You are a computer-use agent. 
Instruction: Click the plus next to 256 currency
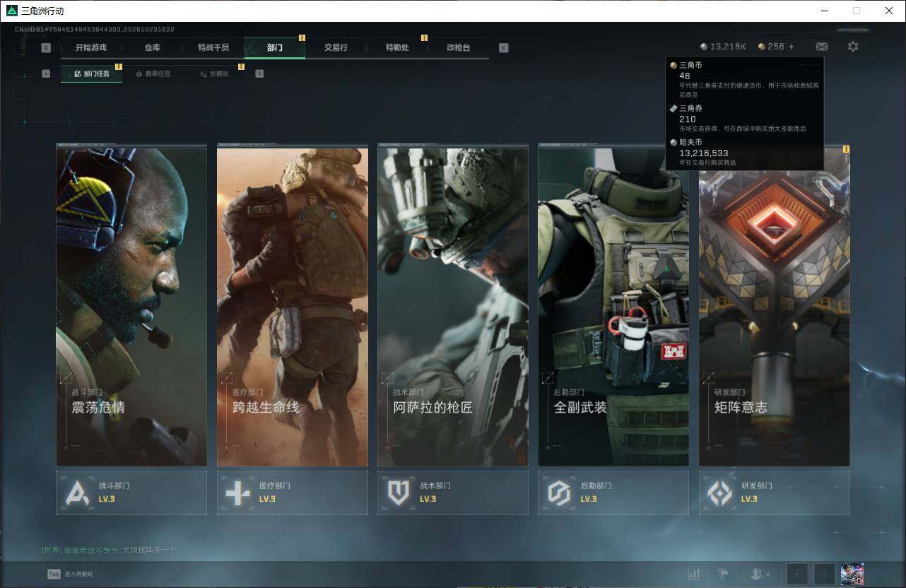tap(791, 47)
